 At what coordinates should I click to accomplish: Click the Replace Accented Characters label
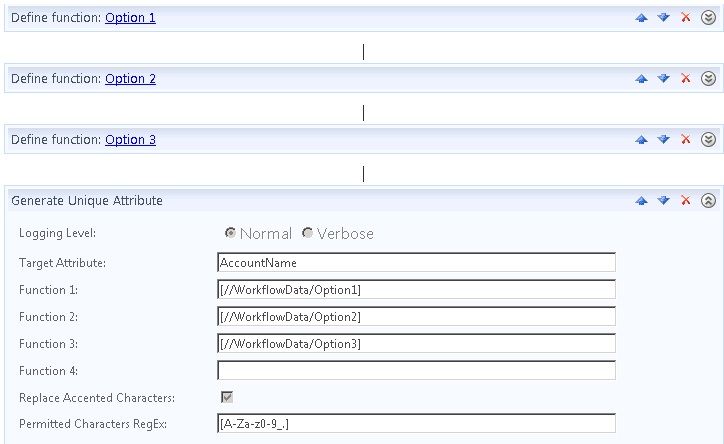[x=97, y=398]
